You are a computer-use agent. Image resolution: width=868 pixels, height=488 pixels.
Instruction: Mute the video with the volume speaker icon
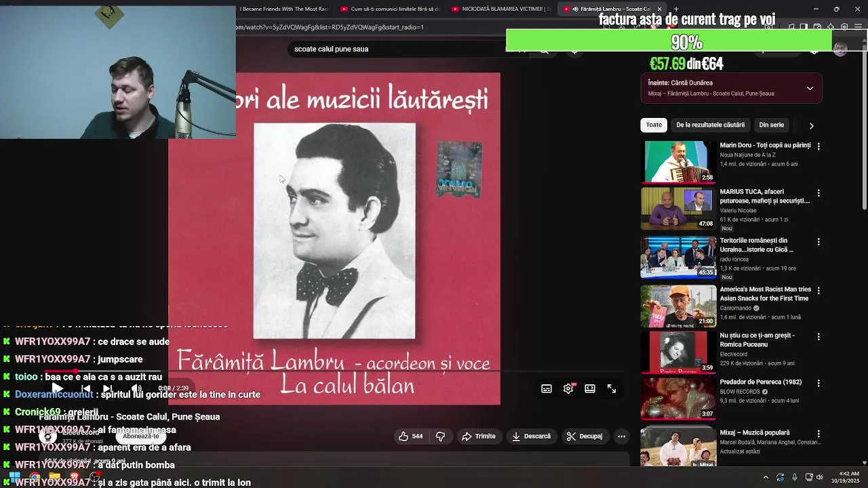(x=136, y=388)
